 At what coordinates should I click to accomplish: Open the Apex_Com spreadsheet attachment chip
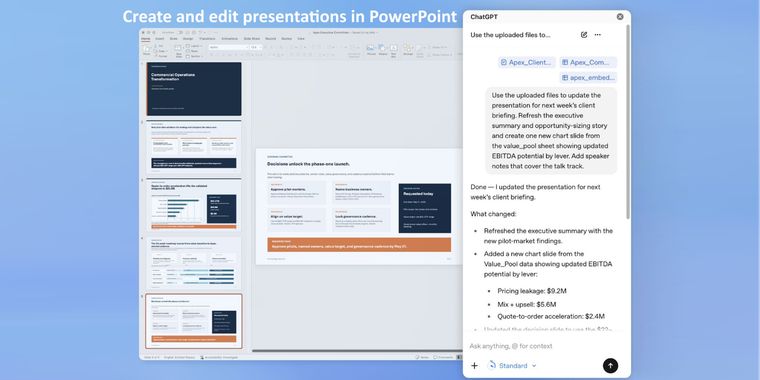click(x=588, y=63)
